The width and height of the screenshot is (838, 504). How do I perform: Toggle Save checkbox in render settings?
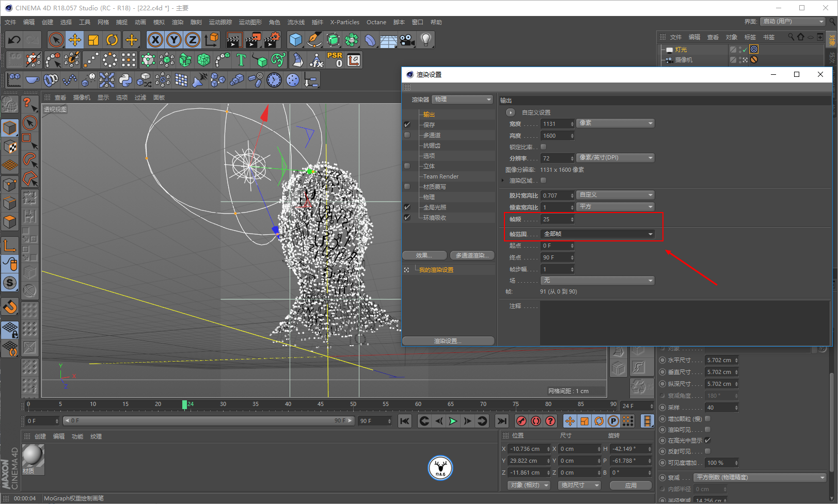point(407,125)
